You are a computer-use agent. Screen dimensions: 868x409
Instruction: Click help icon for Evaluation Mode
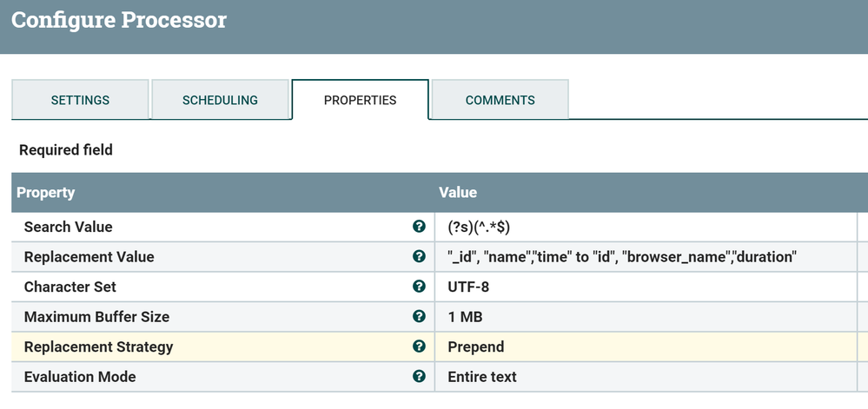pyautogui.click(x=419, y=377)
